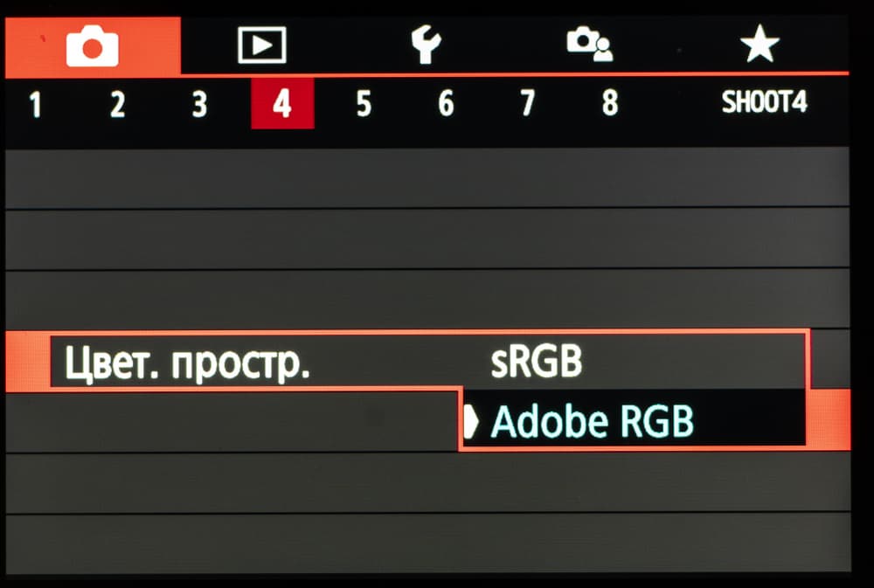
Task: Go to shooting page 1
Action: (36, 104)
